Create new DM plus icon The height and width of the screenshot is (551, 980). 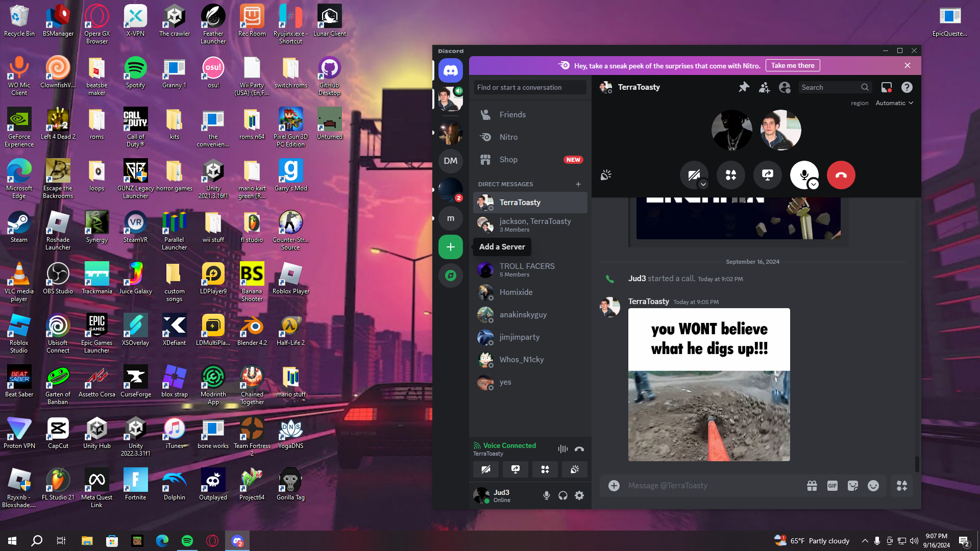point(578,184)
